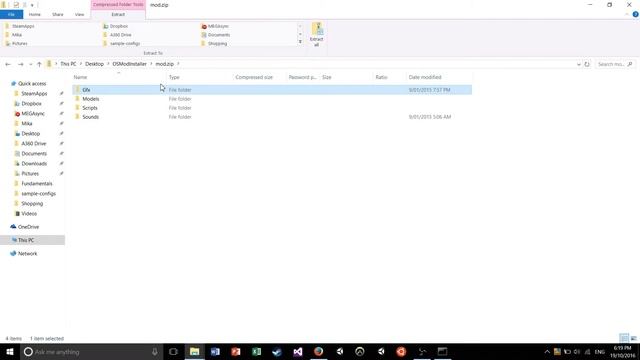This screenshot has width=640, height=360.
Task: Sort by Compressed size column header
Action: pos(254,77)
